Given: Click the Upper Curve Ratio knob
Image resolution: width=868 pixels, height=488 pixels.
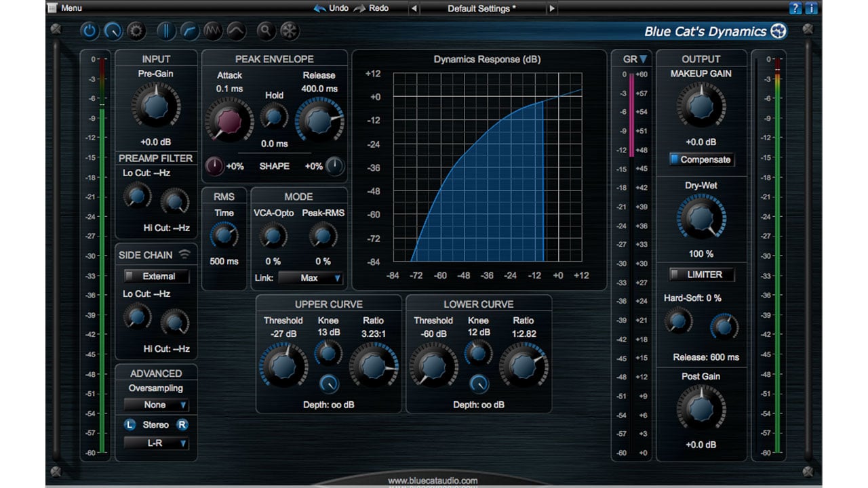Looking at the screenshot, I should click(x=374, y=365).
